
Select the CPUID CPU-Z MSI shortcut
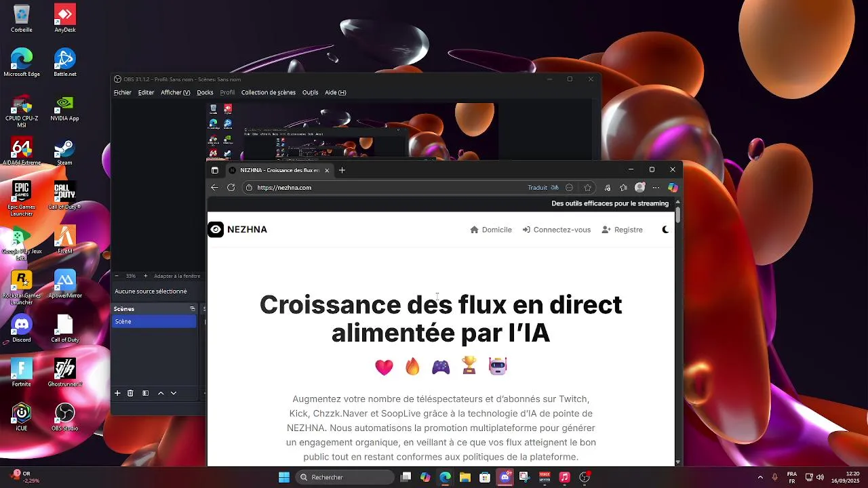(x=22, y=110)
